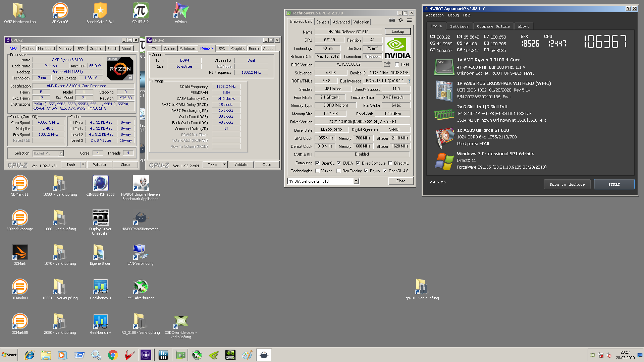The height and width of the screenshot is (362, 644).
Task: Toggle the DirectCompute checkbox
Action: (x=358, y=163)
